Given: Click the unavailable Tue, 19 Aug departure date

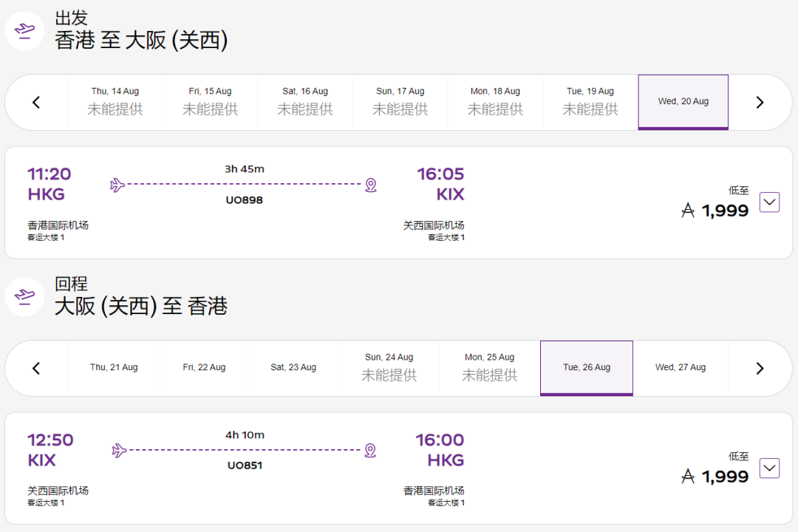Looking at the screenshot, I should click(x=590, y=102).
